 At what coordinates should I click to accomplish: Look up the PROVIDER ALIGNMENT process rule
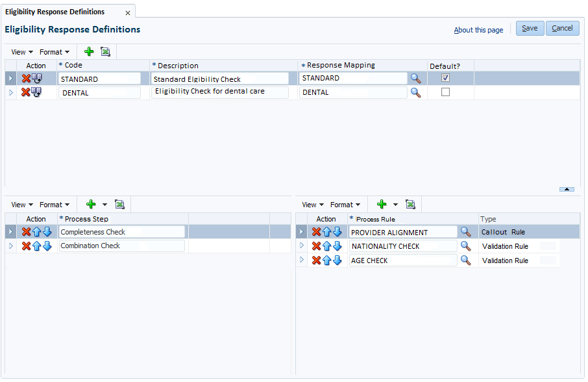465,232
